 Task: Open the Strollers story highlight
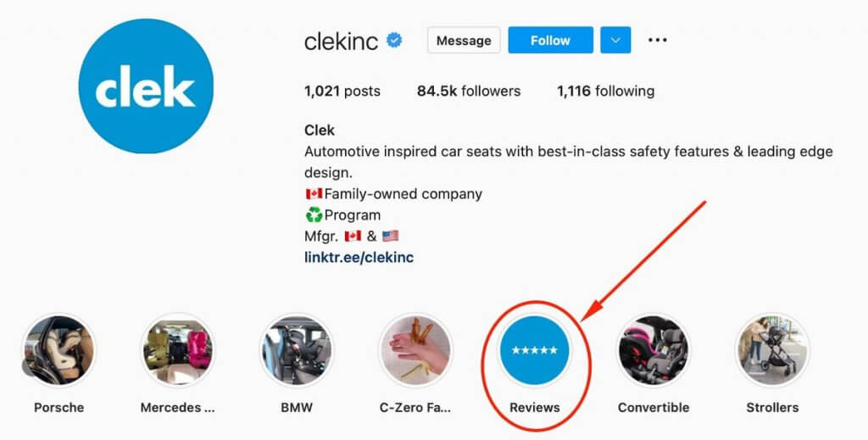coord(771,350)
